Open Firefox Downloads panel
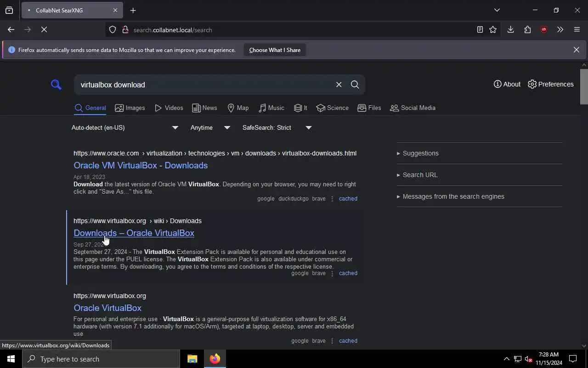This screenshot has height=368, width=588. pyautogui.click(x=510, y=30)
